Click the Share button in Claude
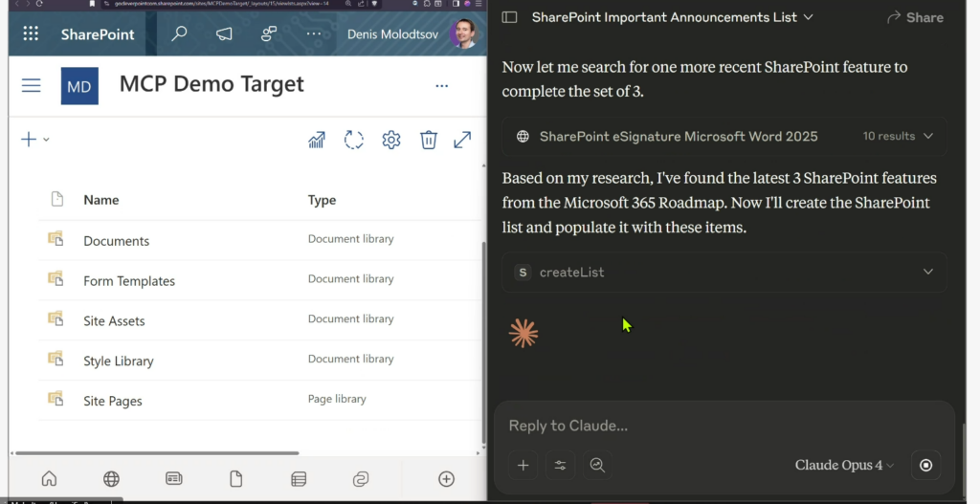The height and width of the screenshot is (504, 980). coord(915,17)
